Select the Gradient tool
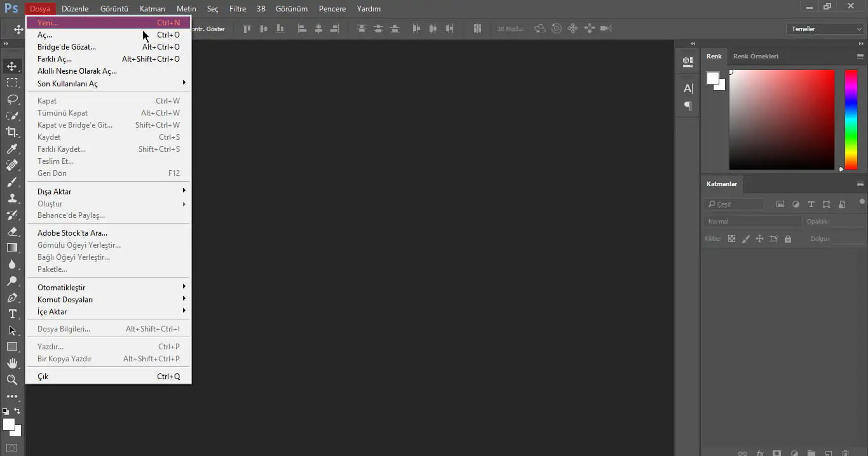The image size is (868, 456). (12, 248)
